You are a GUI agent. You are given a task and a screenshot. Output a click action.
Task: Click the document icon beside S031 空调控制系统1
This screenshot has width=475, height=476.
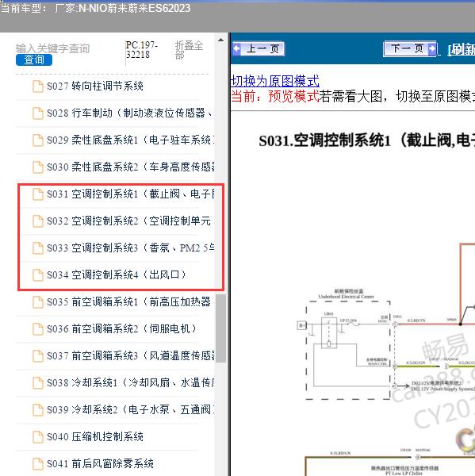pos(38,194)
